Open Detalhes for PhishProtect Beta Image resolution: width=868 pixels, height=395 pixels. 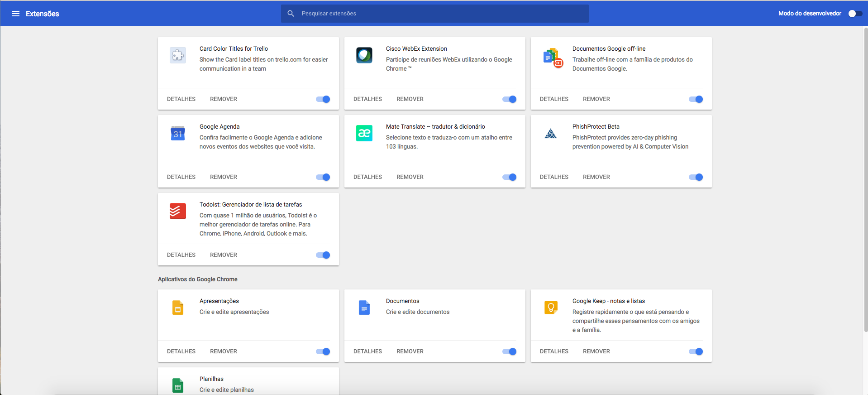[x=554, y=177]
